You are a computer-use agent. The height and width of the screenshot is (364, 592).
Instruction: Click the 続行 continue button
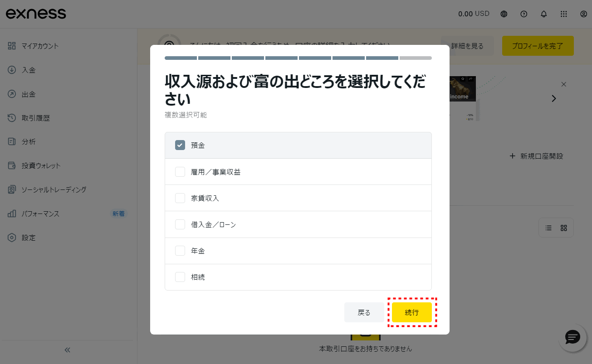tap(412, 312)
